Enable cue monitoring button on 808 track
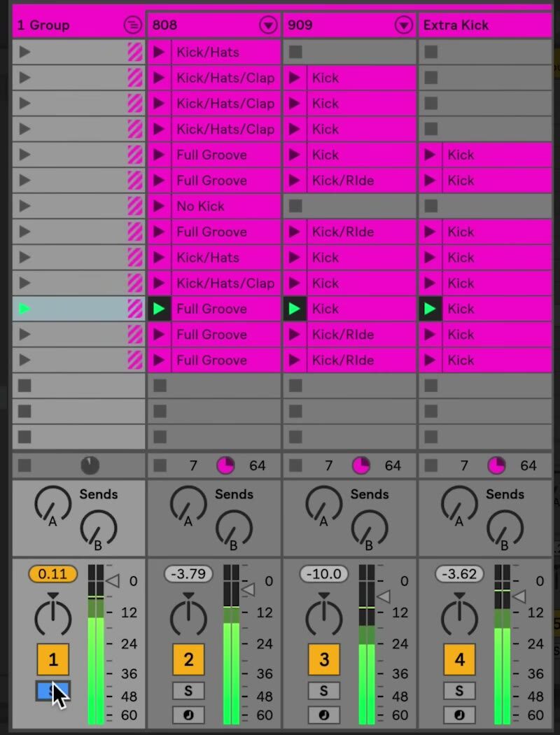 (x=188, y=715)
